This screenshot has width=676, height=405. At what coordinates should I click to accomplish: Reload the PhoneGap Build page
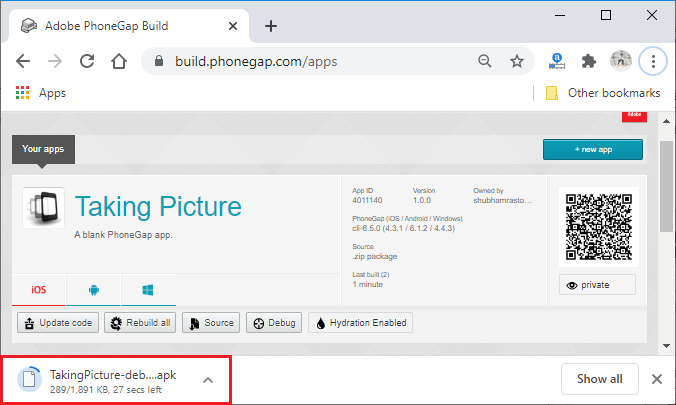tap(87, 61)
